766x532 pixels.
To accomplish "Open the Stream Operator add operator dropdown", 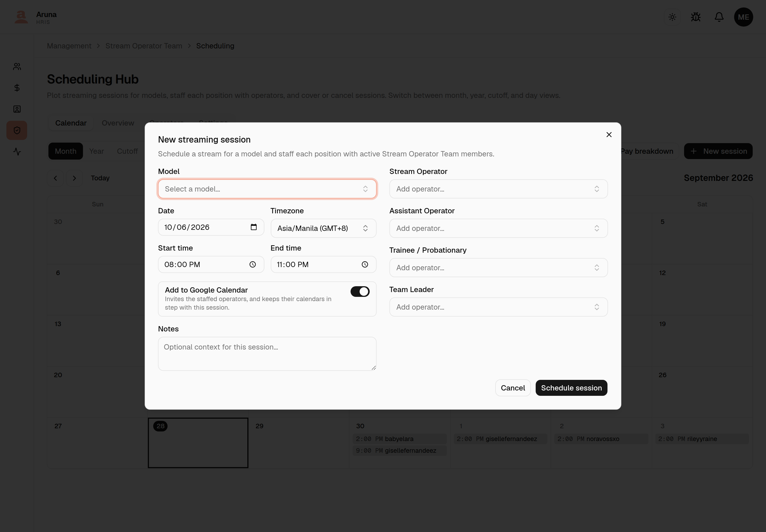I will pos(498,189).
